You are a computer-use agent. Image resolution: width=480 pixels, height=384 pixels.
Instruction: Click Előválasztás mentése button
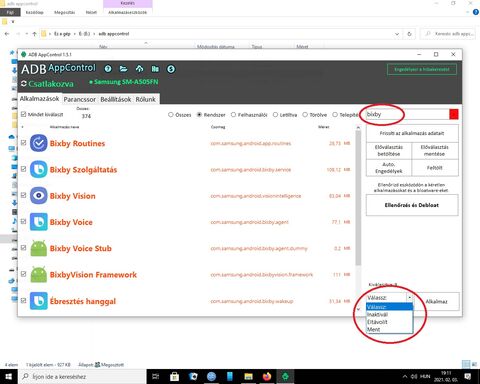(x=435, y=150)
